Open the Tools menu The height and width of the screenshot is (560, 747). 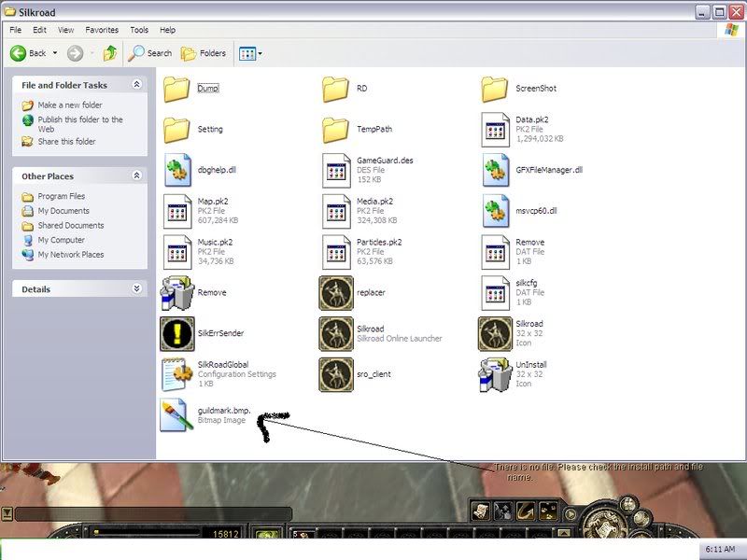[139, 30]
